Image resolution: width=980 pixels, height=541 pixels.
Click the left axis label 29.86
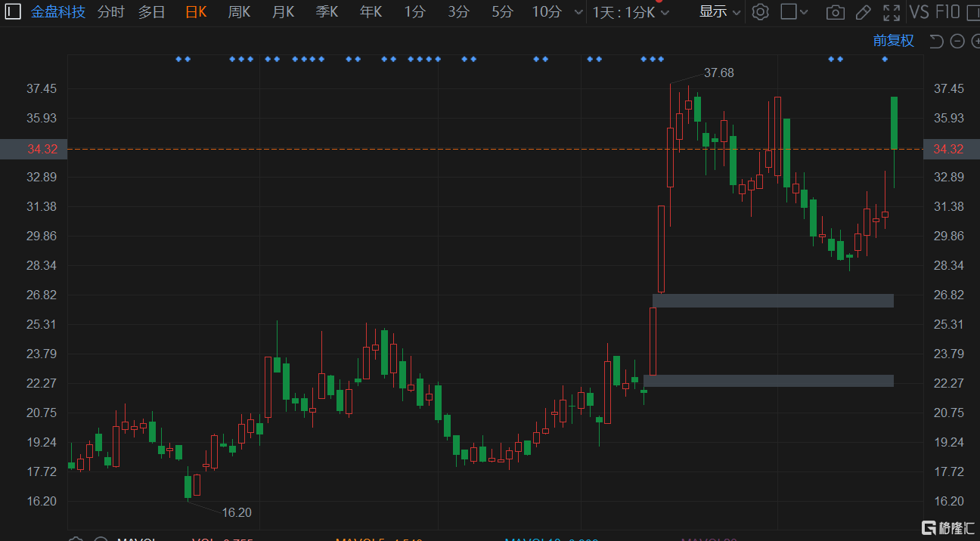[42, 236]
